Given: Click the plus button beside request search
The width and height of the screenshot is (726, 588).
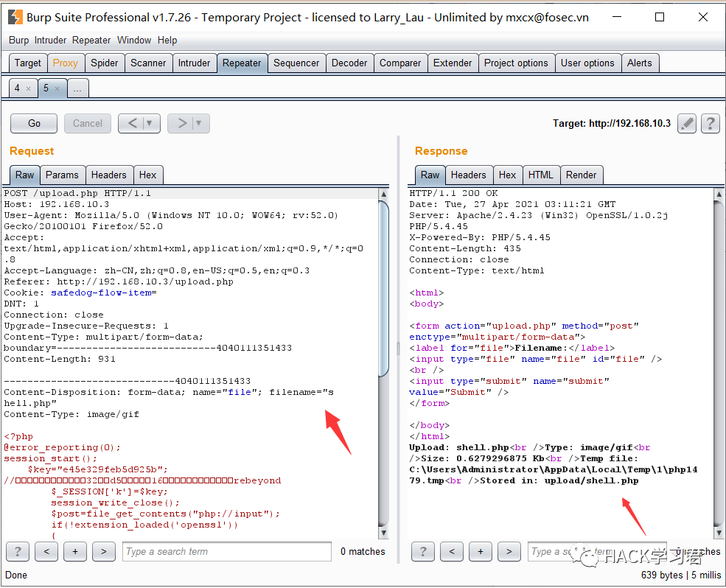Looking at the screenshot, I should [x=75, y=551].
